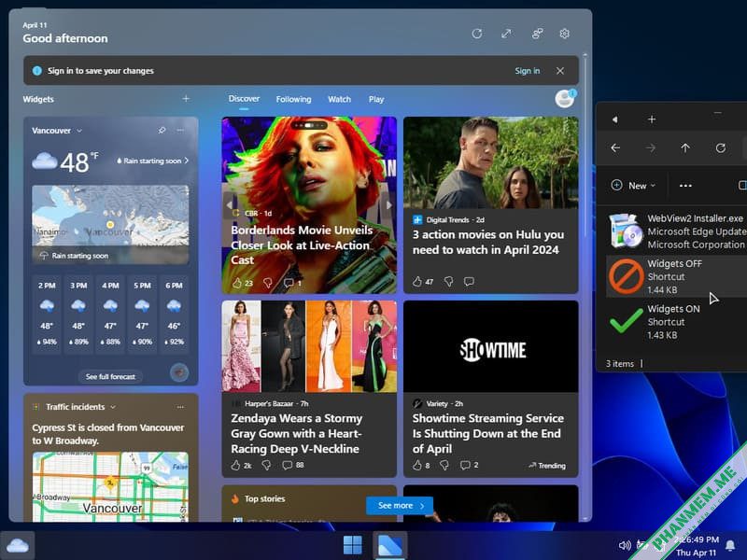Pin the Vancouver weather widget
Screen dimensions: 747x560
(x=162, y=130)
